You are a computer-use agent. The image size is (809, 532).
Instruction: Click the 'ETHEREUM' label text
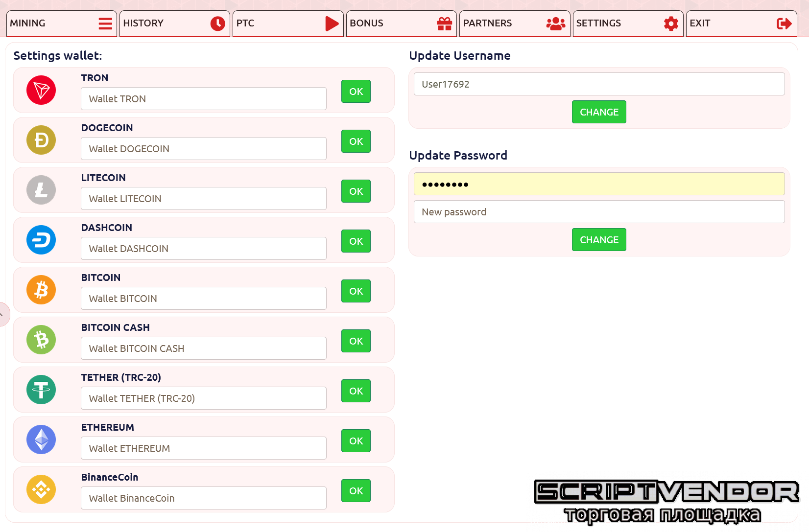click(108, 427)
